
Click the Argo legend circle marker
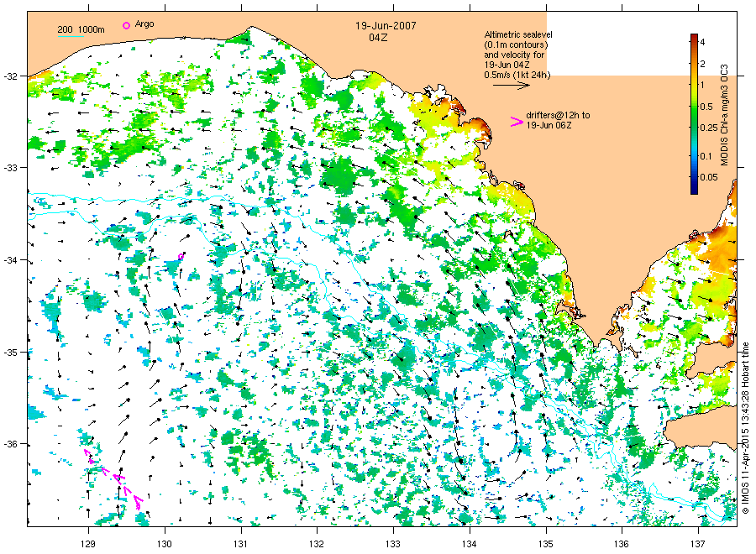(x=126, y=25)
